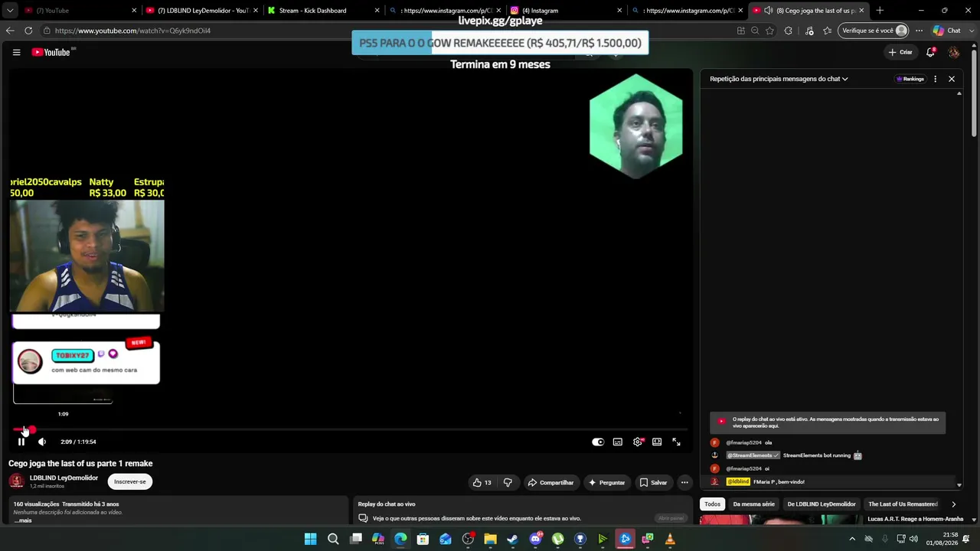Open the player settings gear
Image resolution: width=980 pixels, height=551 pixels.
(638, 442)
